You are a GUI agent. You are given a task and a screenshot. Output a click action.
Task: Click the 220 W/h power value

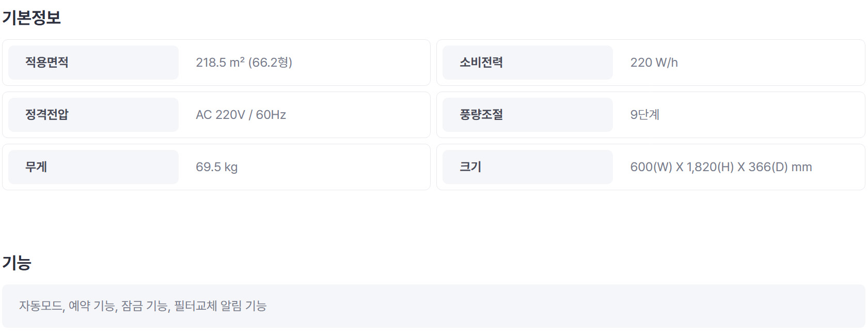coord(654,63)
